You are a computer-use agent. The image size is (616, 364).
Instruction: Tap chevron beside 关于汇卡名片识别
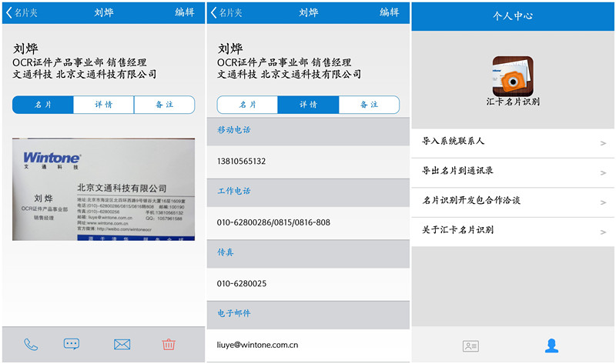point(604,232)
